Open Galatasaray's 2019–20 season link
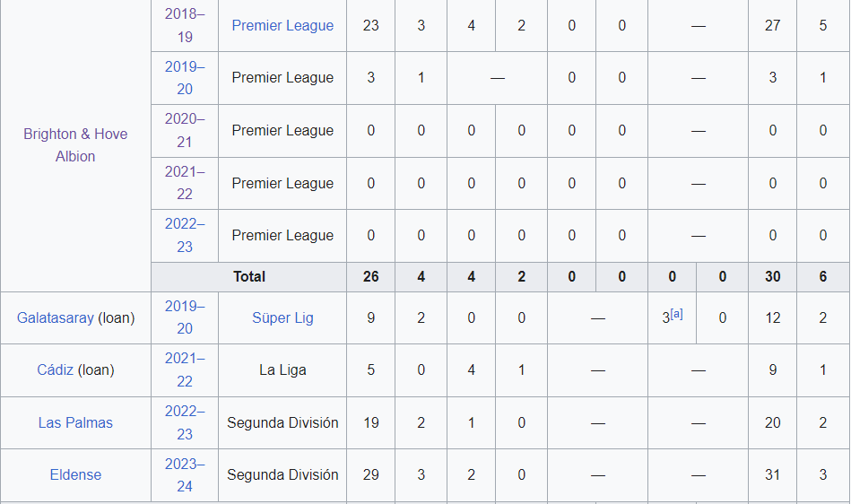 point(185,317)
